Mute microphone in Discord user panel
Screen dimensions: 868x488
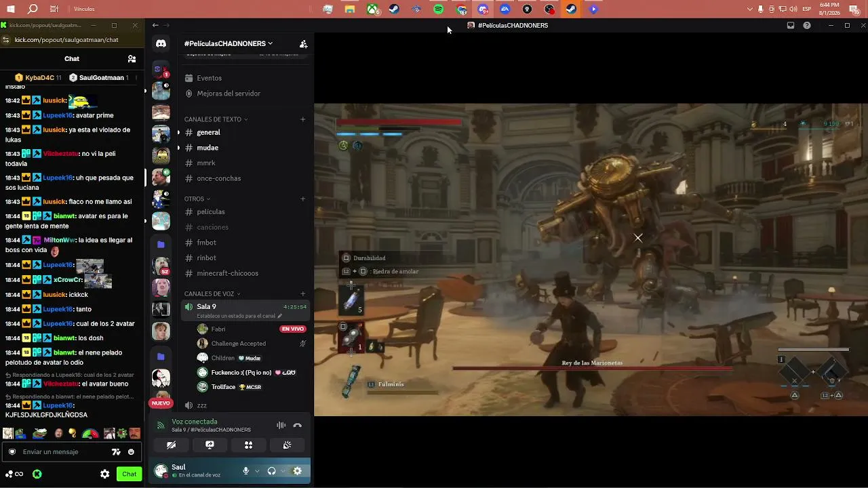[x=245, y=471]
